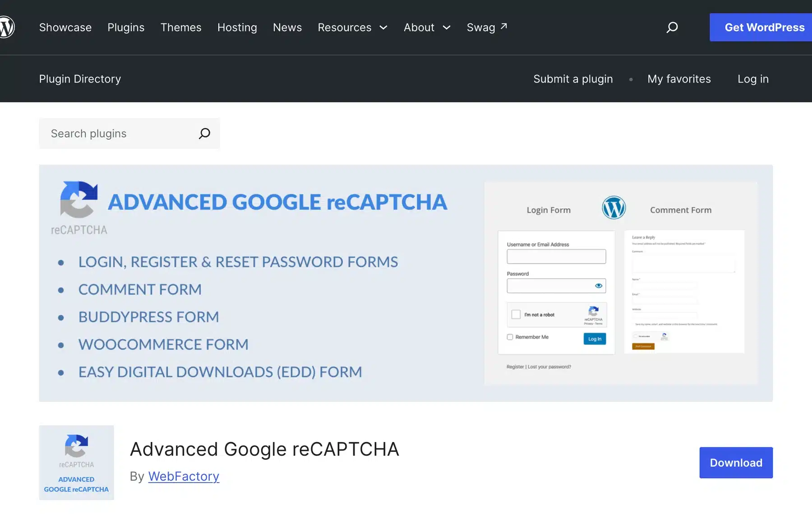Viewport: 812px width, 515px height.
Task: Open the News menu item
Action: (x=287, y=28)
